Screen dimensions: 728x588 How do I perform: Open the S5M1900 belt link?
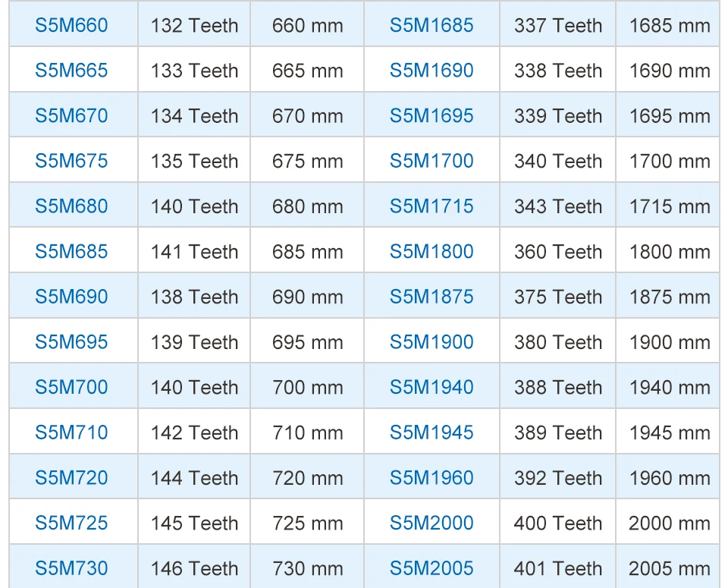431,342
